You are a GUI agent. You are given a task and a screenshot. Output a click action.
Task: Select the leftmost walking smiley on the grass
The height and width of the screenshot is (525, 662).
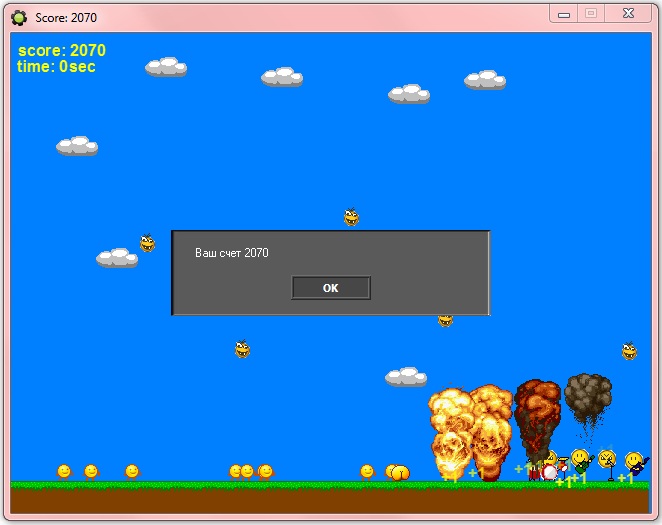click(64, 472)
